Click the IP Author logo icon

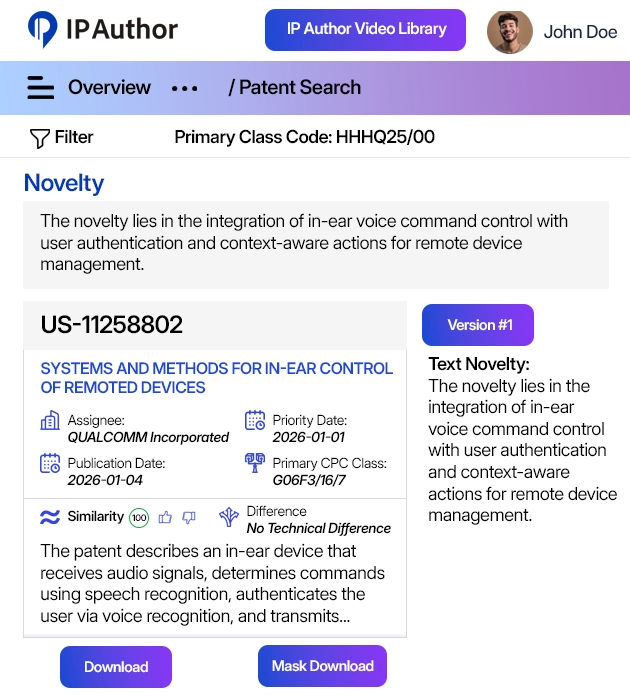[42, 30]
